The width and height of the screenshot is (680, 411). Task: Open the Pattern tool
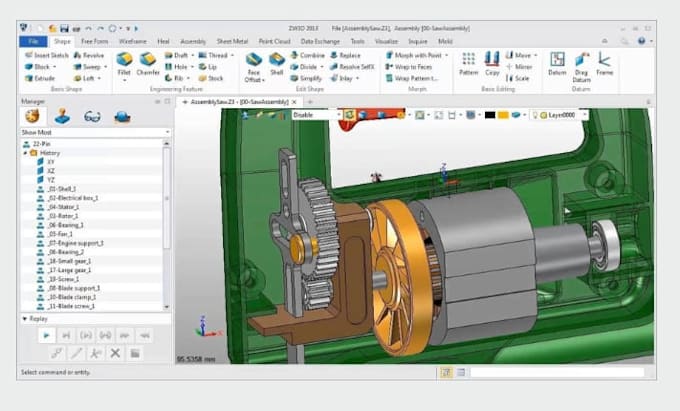468,64
